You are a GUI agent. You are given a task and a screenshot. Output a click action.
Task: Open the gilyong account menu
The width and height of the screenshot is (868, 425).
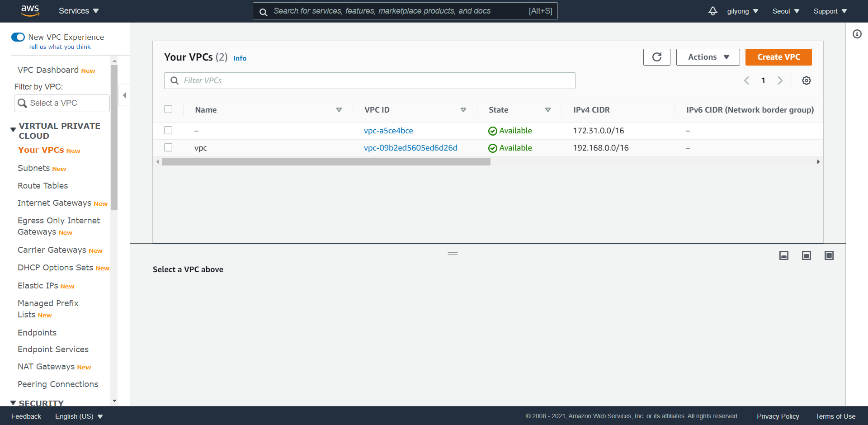point(743,11)
